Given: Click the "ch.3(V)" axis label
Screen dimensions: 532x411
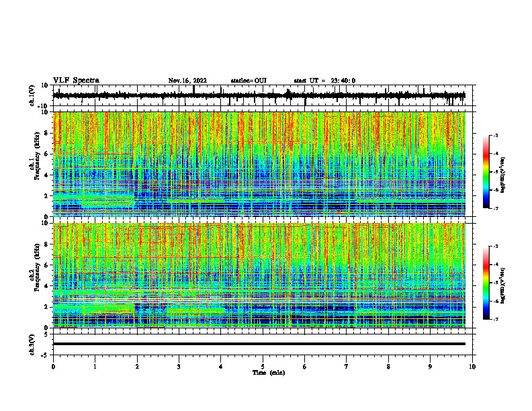Looking at the screenshot, I should coord(32,345).
